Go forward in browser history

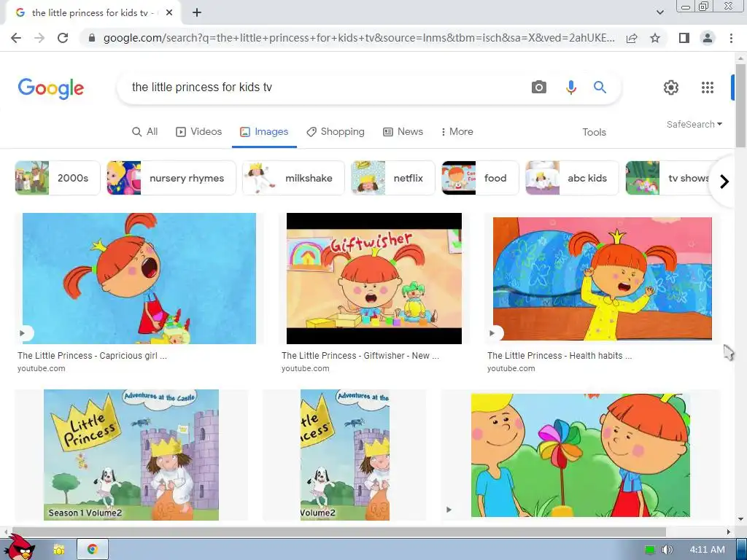click(x=39, y=38)
